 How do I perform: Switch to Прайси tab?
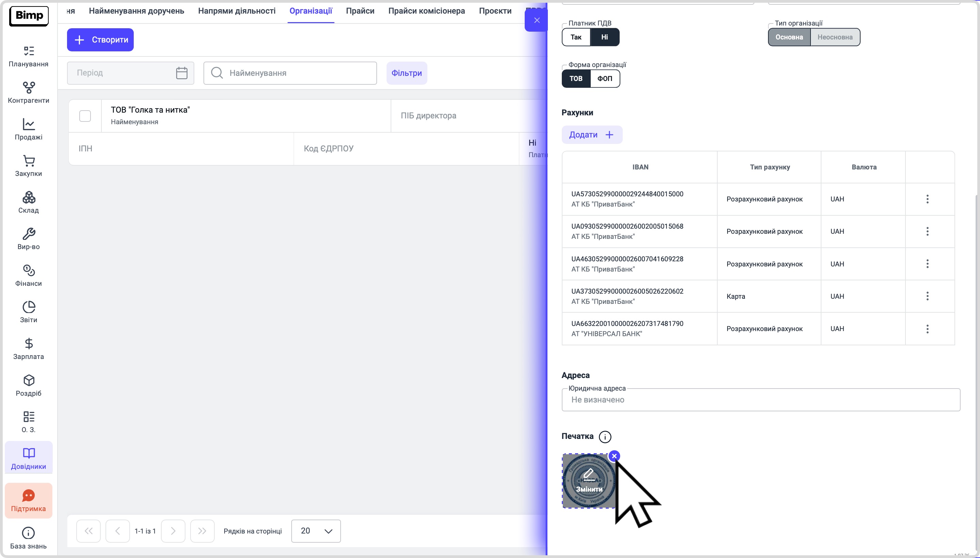360,11
